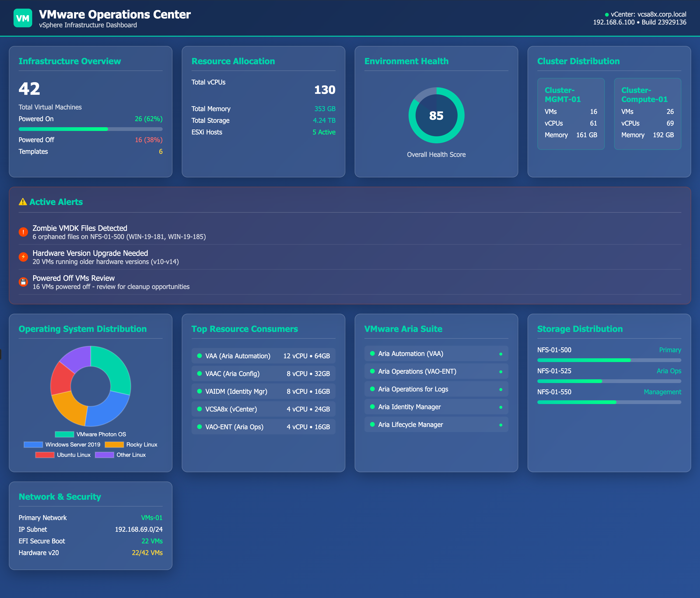Click the status dot beside Aria Automation (VAA)
Screen dimensions: 700x598
372,354
